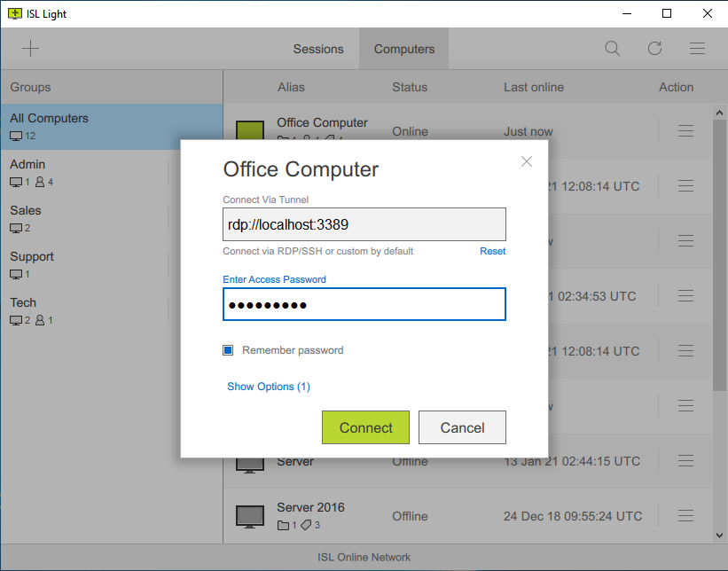Click the Office Computer monitor thumbnail
The width and height of the screenshot is (728, 571).
point(249,131)
